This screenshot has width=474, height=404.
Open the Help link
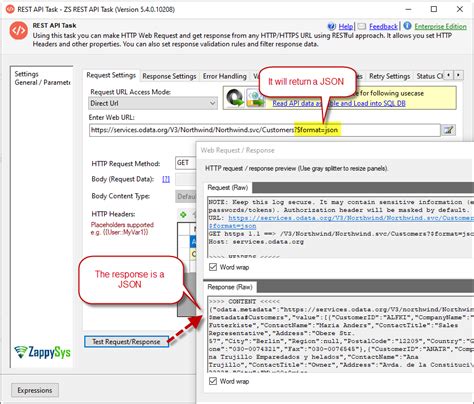pos(346,27)
